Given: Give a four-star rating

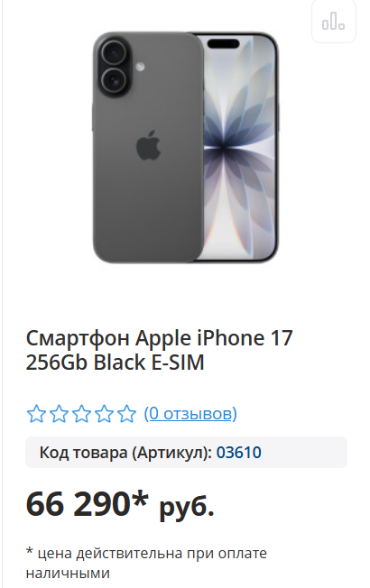Looking at the screenshot, I should coord(104,414).
